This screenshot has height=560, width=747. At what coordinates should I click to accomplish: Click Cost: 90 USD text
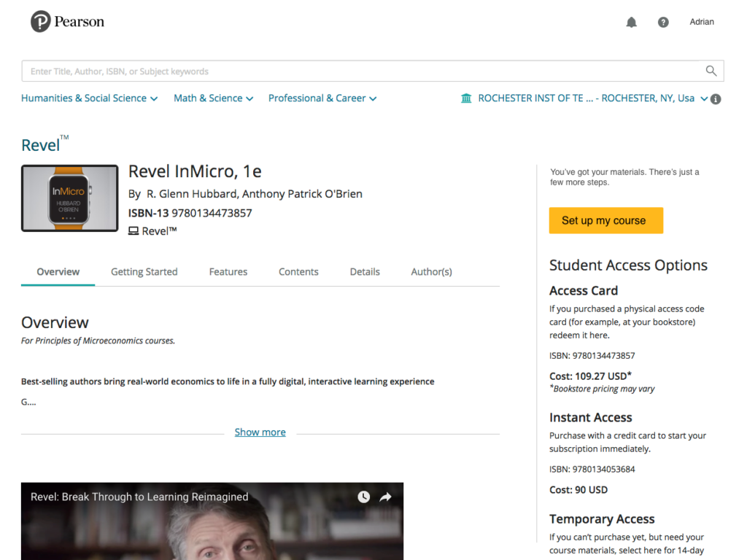point(578,490)
